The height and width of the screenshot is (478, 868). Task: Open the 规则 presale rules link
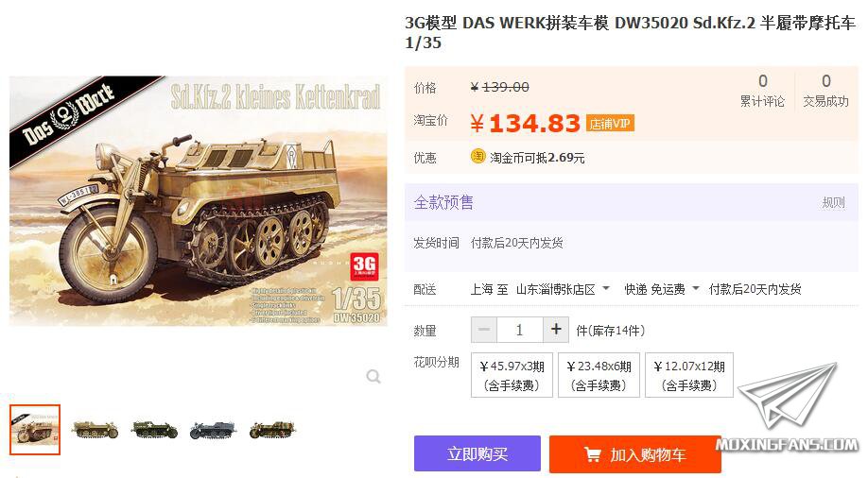tap(834, 202)
